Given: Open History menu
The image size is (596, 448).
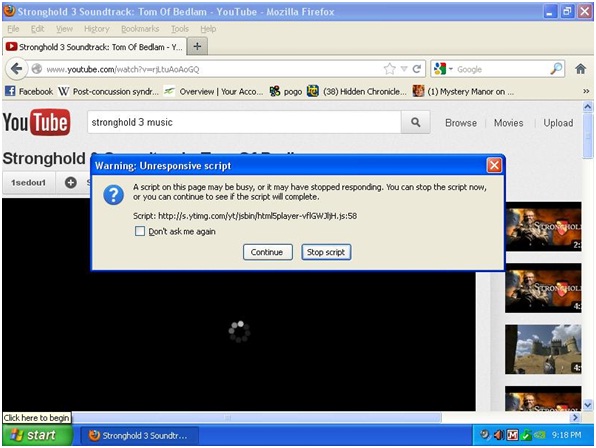Looking at the screenshot, I should pos(97,29).
